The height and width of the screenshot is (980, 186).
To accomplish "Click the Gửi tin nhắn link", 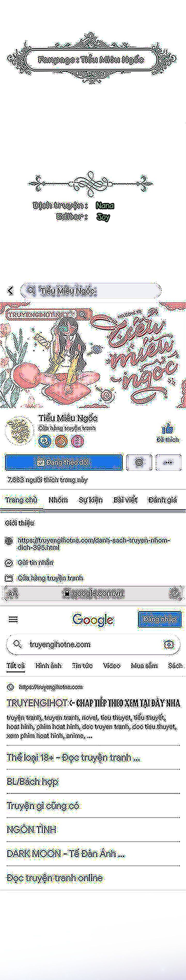I will [36, 562].
